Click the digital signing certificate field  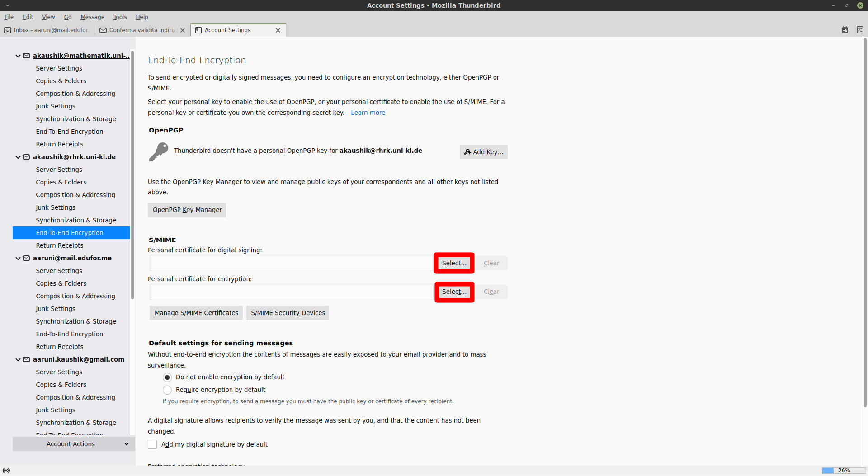coord(291,263)
